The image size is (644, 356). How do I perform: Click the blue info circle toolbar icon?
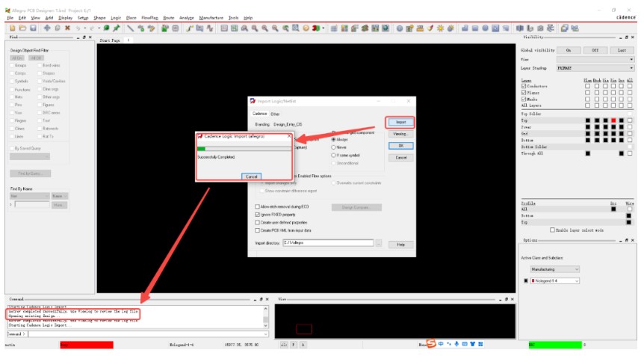(x=400, y=28)
